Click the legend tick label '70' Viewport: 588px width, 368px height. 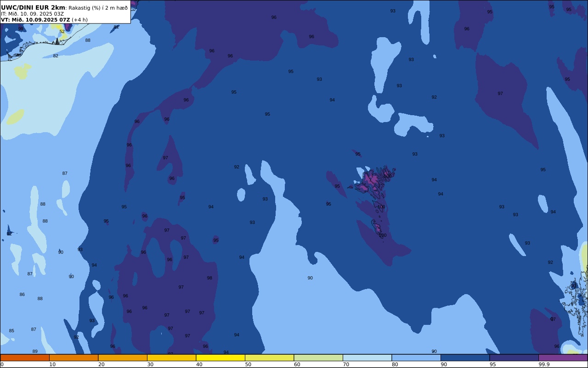(346, 364)
